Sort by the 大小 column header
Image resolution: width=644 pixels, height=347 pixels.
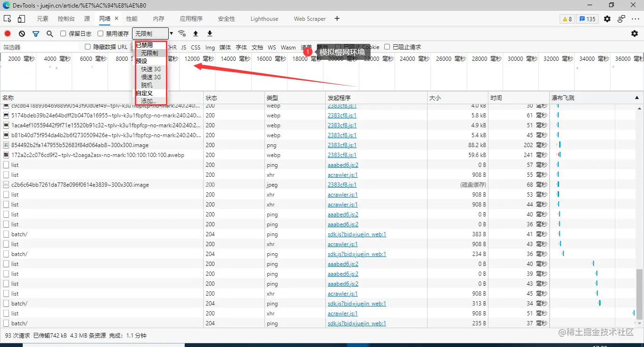pyautogui.click(x=457, y=98)
